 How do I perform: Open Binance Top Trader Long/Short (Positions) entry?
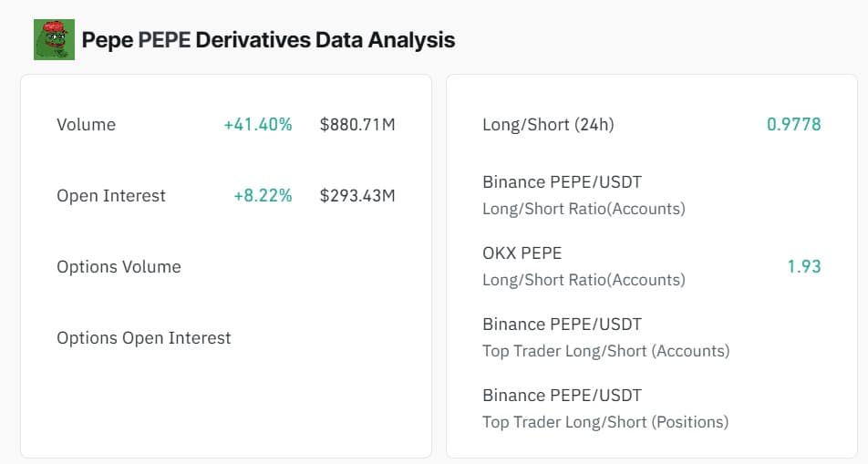click(562, 396)
